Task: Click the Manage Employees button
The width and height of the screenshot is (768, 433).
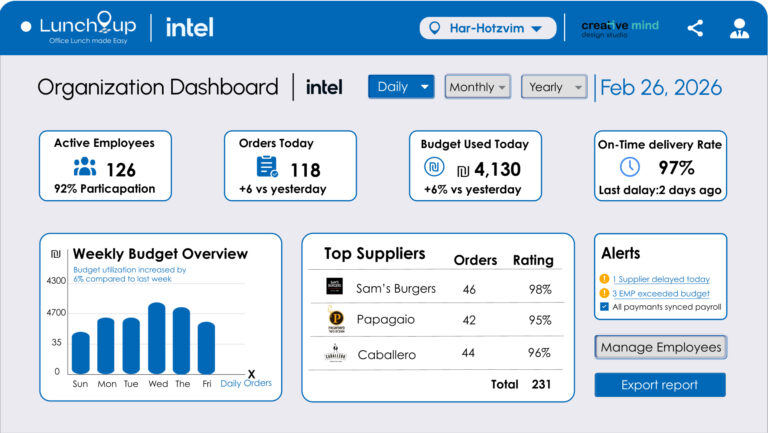Action: pos(660,347)
